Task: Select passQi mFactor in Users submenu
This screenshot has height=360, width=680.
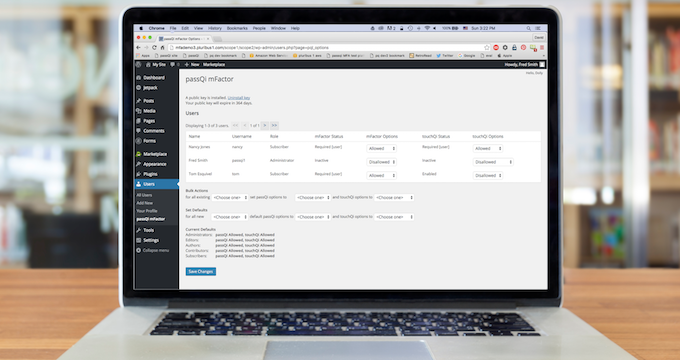Action: click(151, 219)
